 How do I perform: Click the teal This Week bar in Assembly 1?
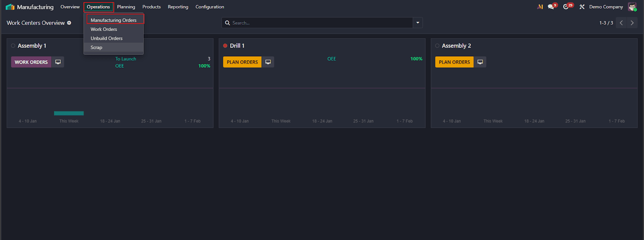click(69, 113)
